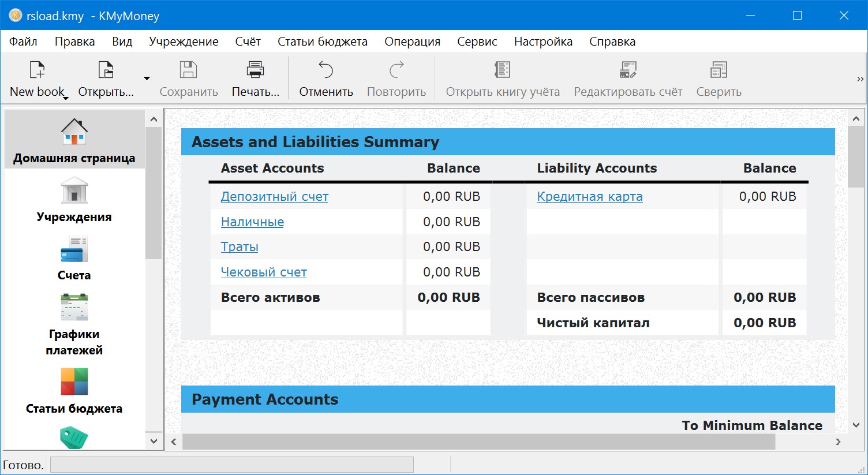The height and width of the screenshot is (475, 868).
Task: Open the Справка menu
Action: pos(612,42)
